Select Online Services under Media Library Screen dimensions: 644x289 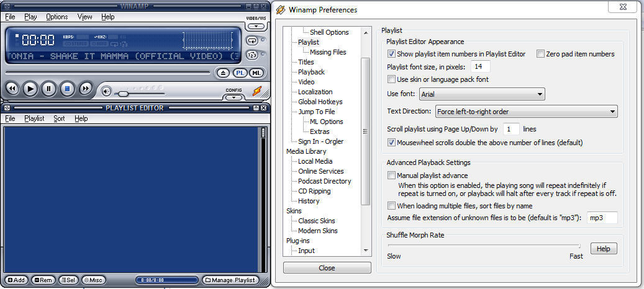[x=321, y=171]
